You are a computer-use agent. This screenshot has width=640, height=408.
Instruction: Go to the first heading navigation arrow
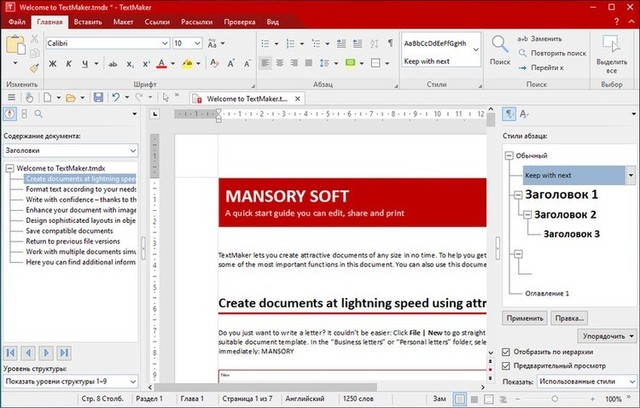(x=11, y=353)
